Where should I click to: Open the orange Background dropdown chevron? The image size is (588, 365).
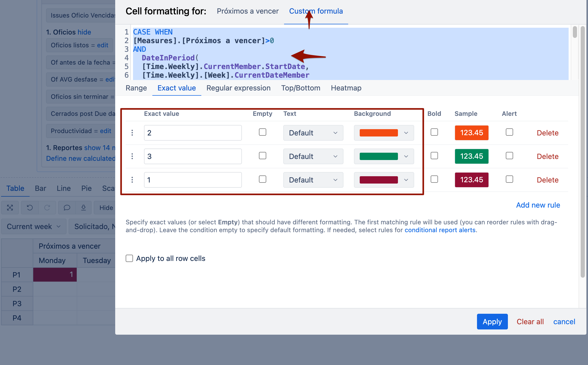tap(406, 133)
